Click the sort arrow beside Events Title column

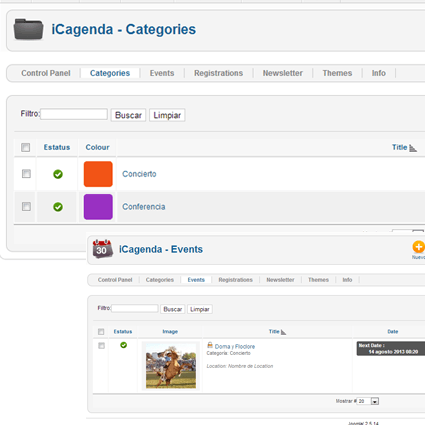283,332
